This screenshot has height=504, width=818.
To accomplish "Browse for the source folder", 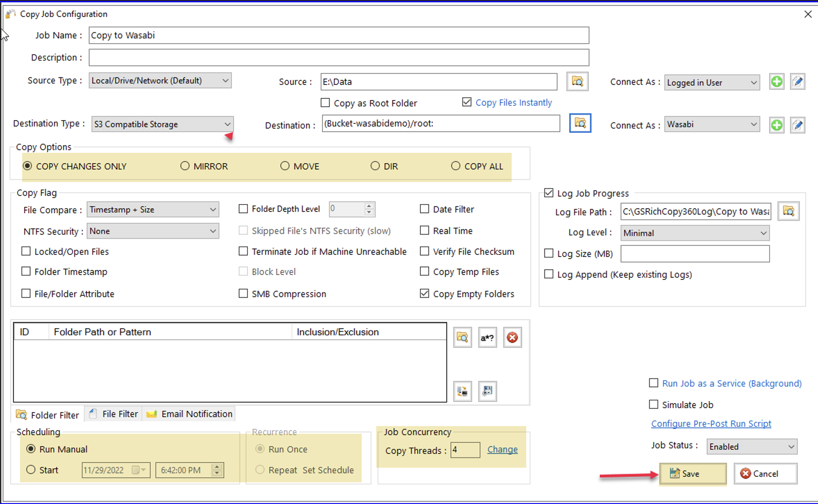I will 577,81.
